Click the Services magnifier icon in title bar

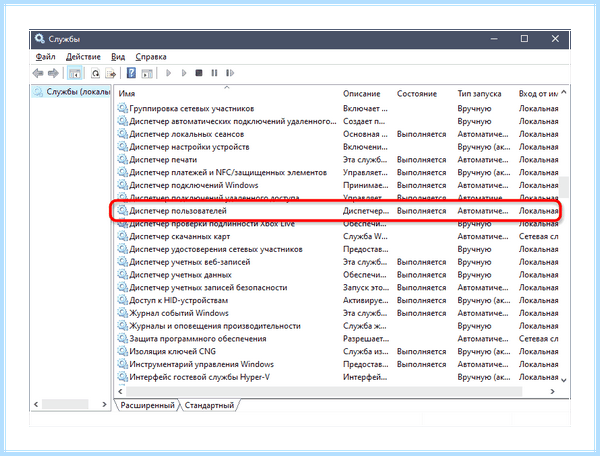(x=39, y=39)
